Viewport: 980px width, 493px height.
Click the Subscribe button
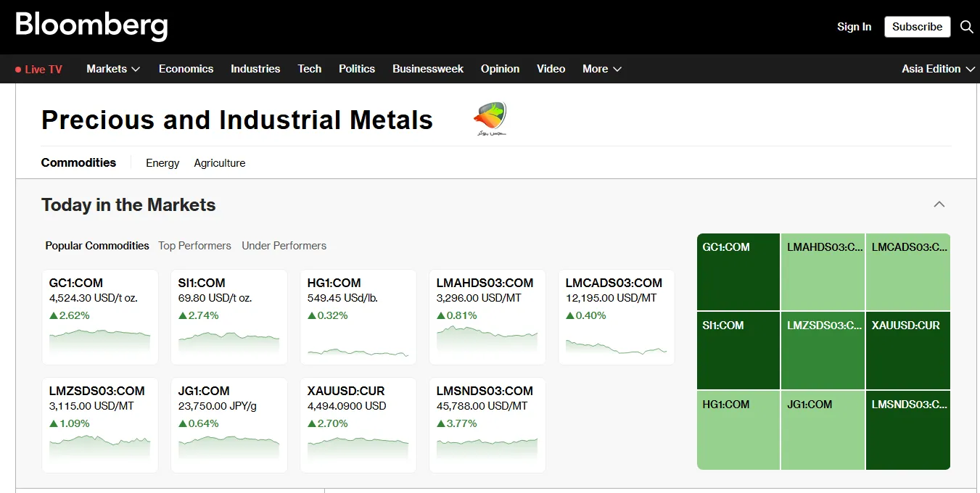[917, 27]
